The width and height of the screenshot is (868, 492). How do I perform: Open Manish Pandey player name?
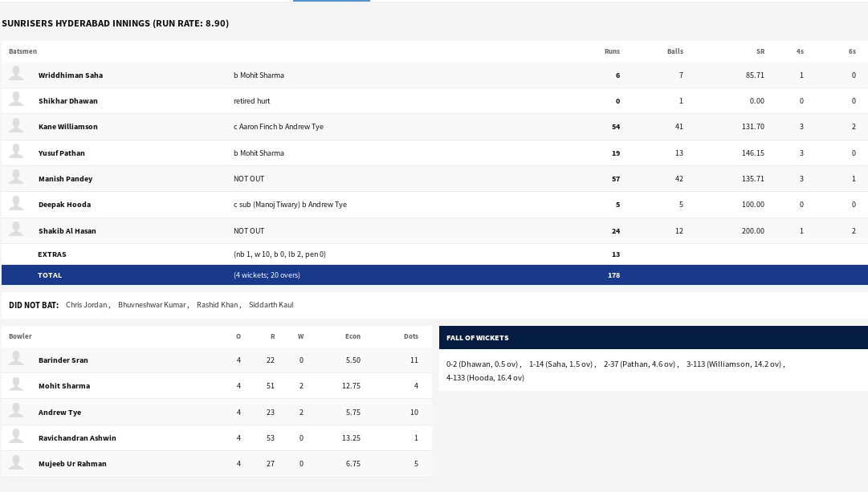[65, 179]
